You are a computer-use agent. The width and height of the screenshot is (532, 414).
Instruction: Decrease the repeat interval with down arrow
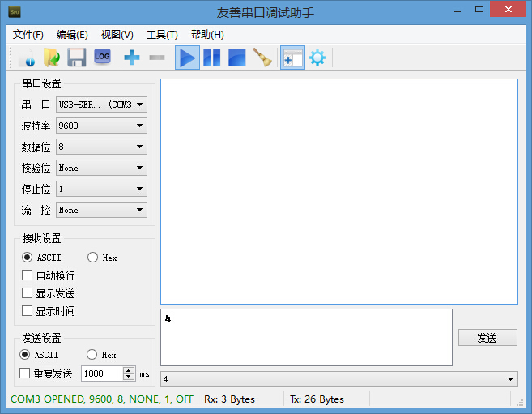(128, 377)
